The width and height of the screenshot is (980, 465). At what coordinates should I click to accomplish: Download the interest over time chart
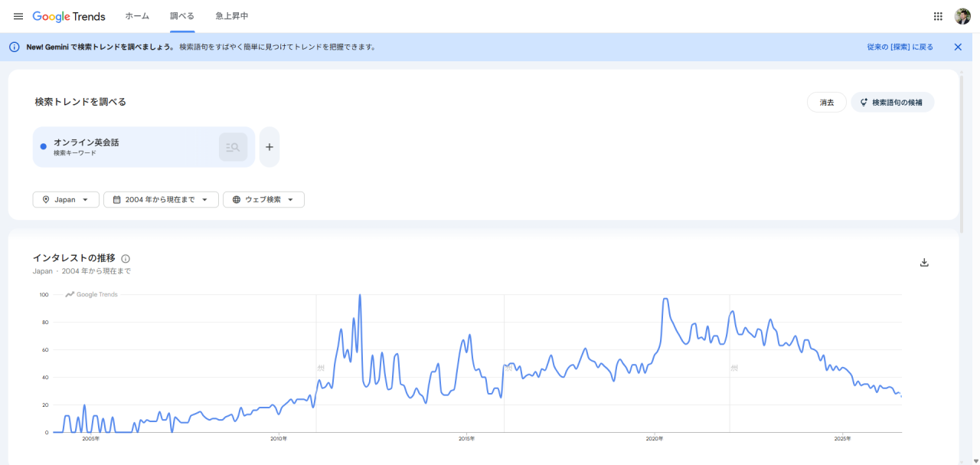pos(924,263)
